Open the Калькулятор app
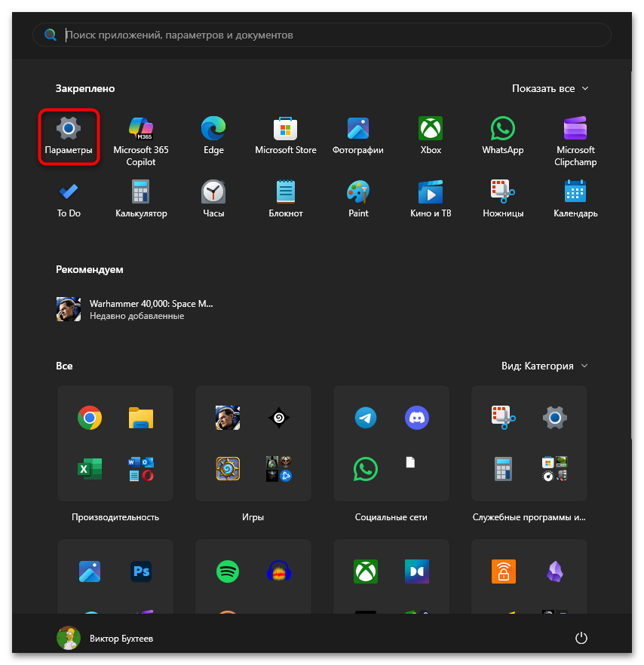This screenshot has height=665, width=644. tap(141, 199)
